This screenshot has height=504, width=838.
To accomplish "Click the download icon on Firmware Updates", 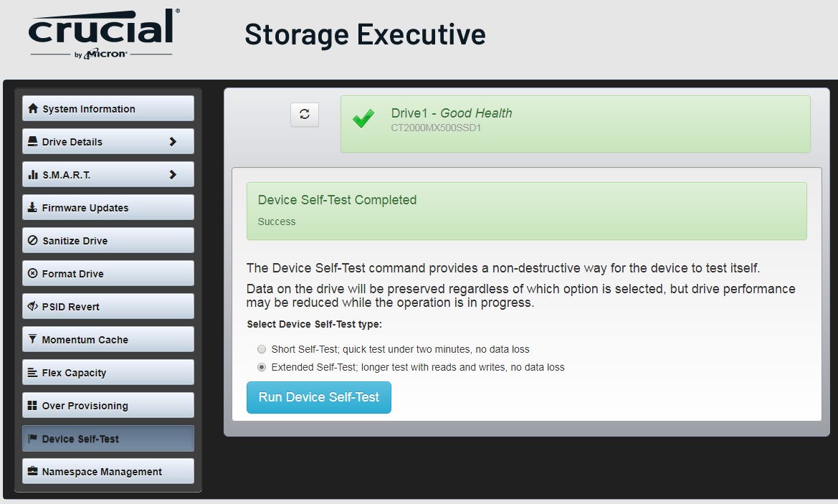I will (32, 207).
